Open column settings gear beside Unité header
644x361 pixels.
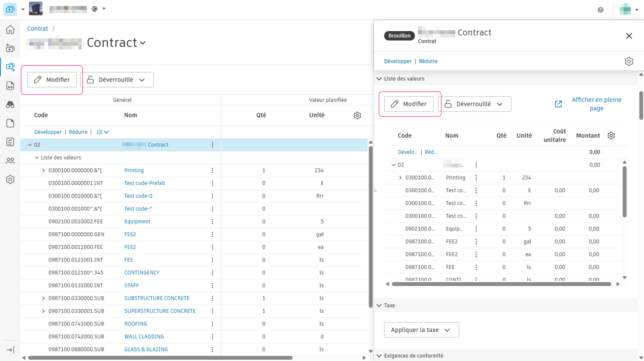[x=357, y=115]
